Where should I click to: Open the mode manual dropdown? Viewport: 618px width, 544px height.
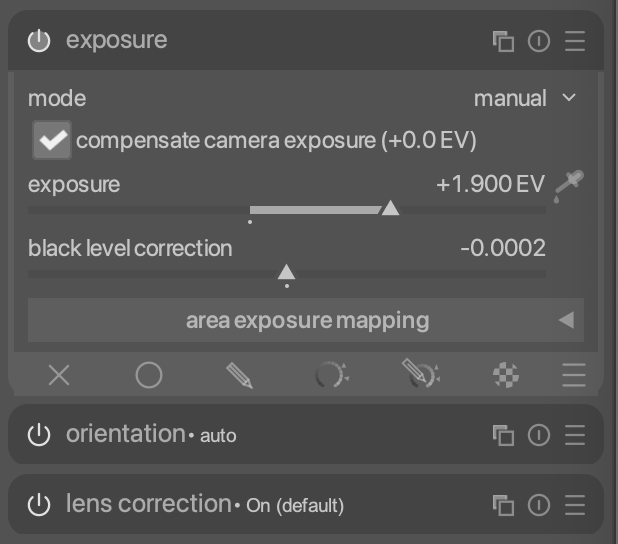pos(525,98)
